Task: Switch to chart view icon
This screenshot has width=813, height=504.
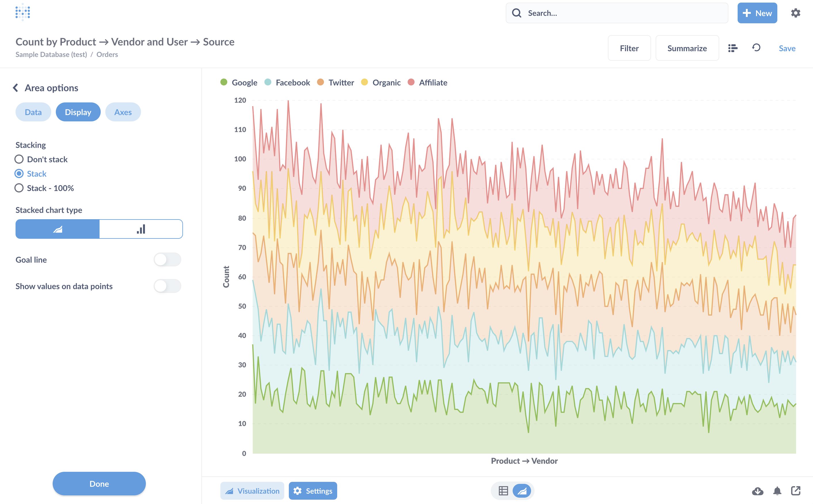Action: point(522,491)
